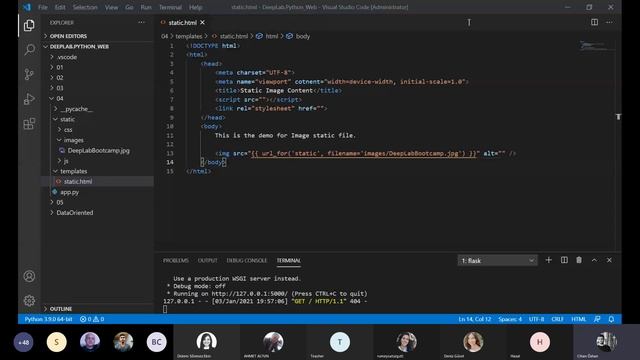
Task: Open the terminal selector dropdown 1: flask
Action: point(498,260)
